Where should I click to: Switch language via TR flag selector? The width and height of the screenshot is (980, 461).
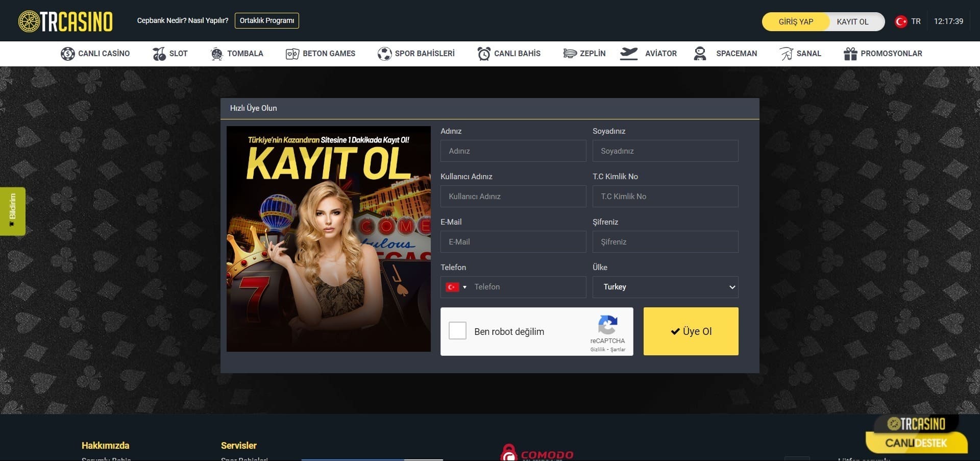point(908,21)
